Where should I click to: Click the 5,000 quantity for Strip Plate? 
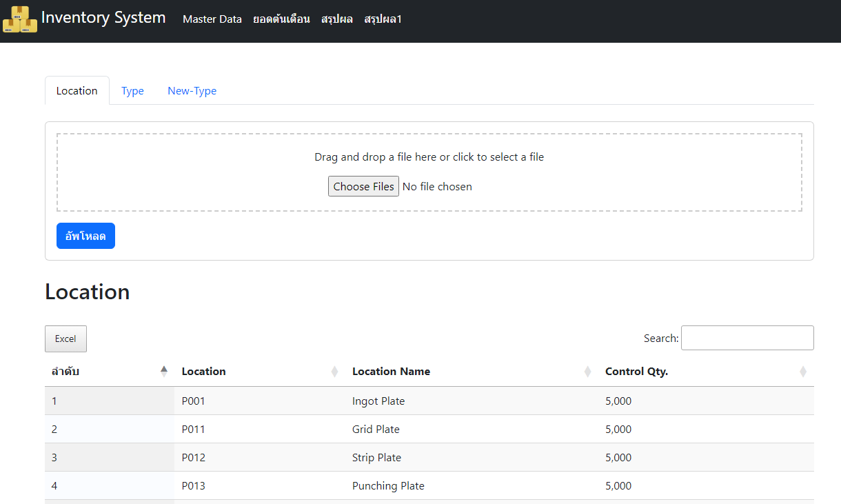point(618,458)
